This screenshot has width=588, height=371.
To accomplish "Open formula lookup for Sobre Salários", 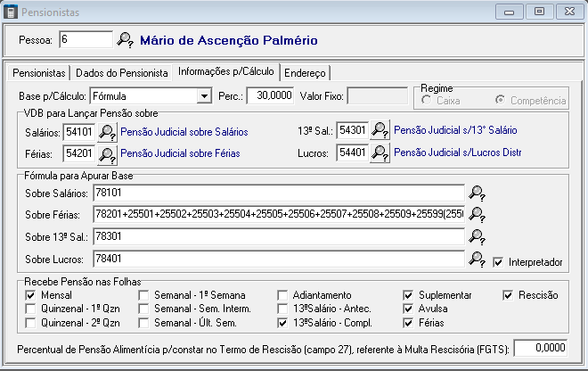I will (x=477, y=194).
